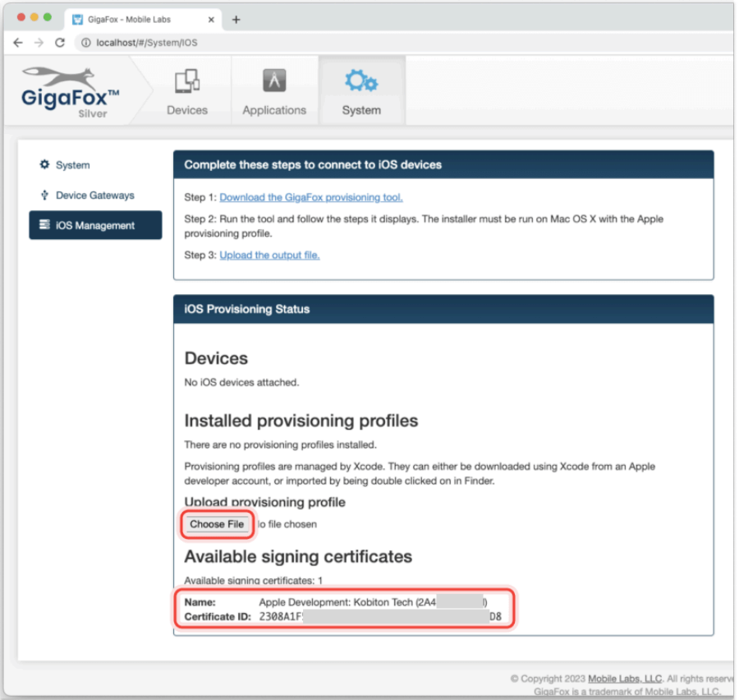Screen dimensions: 739x700
Task: Click the green maximize window button
Action: pyautogui.click(x=47, y=17)
